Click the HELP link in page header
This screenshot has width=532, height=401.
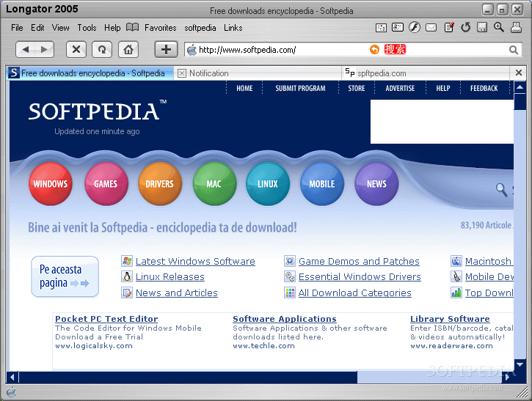click(443, 88)
